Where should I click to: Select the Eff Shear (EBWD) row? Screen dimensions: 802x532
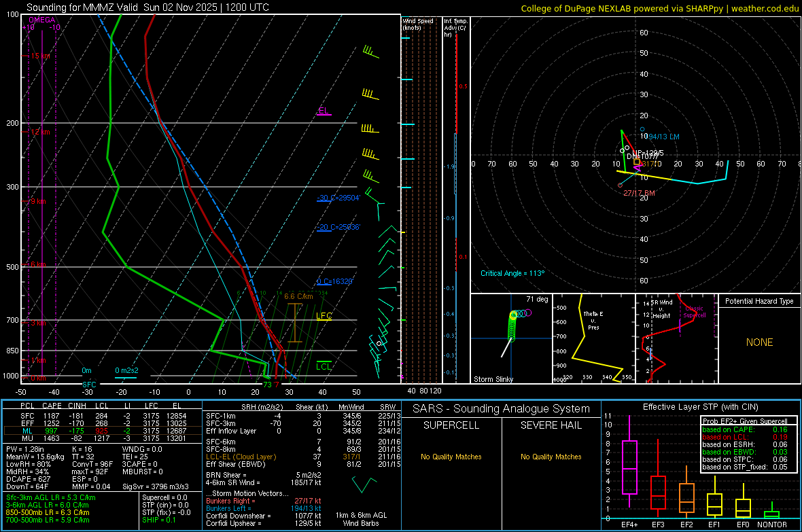tap(303, 465)
